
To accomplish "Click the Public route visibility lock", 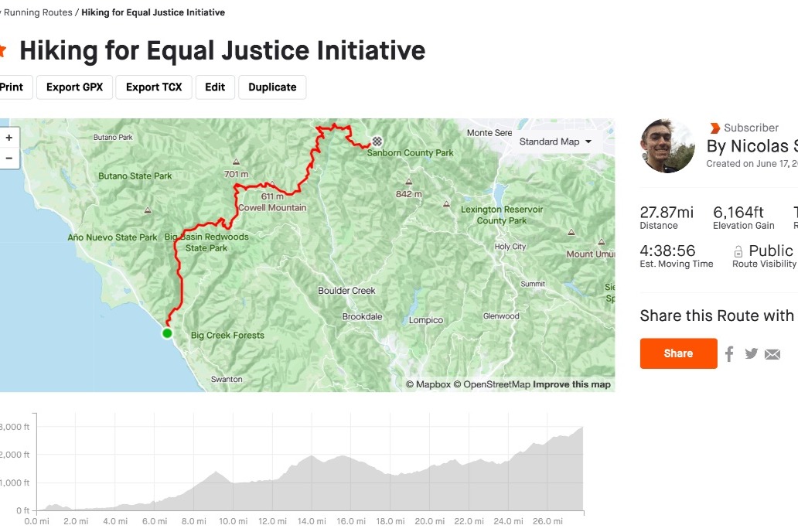I will [738, 251].
